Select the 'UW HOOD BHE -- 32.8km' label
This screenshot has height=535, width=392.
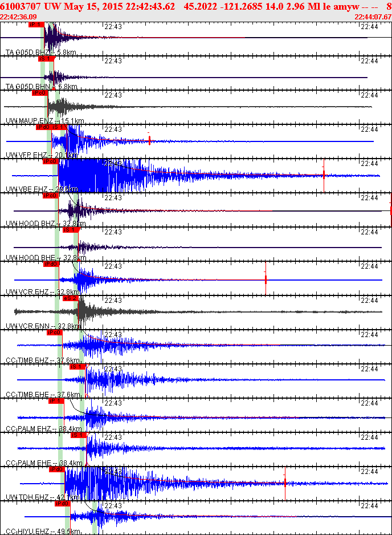coord(46,258)
